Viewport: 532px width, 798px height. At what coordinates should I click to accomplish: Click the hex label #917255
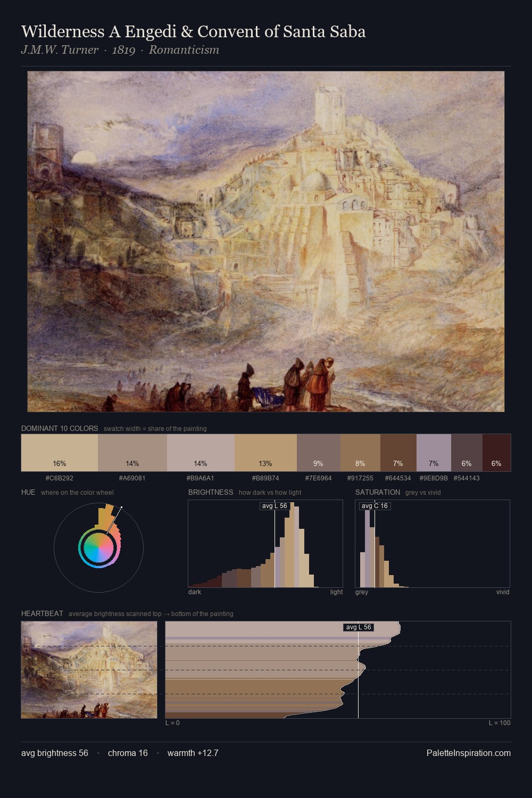point(360,478)
